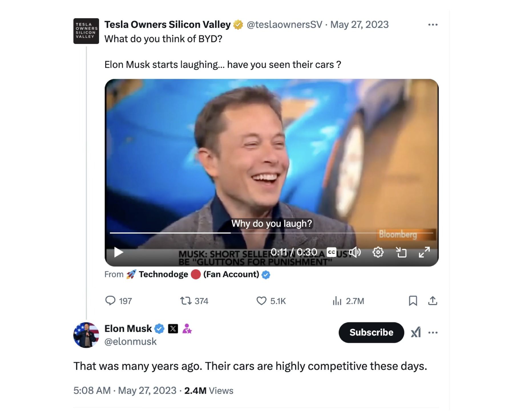Viewport: 521px width, 420px height.
Task: Expand video to fullscreen
Action: pyautogui.click(x=424, y=252)
